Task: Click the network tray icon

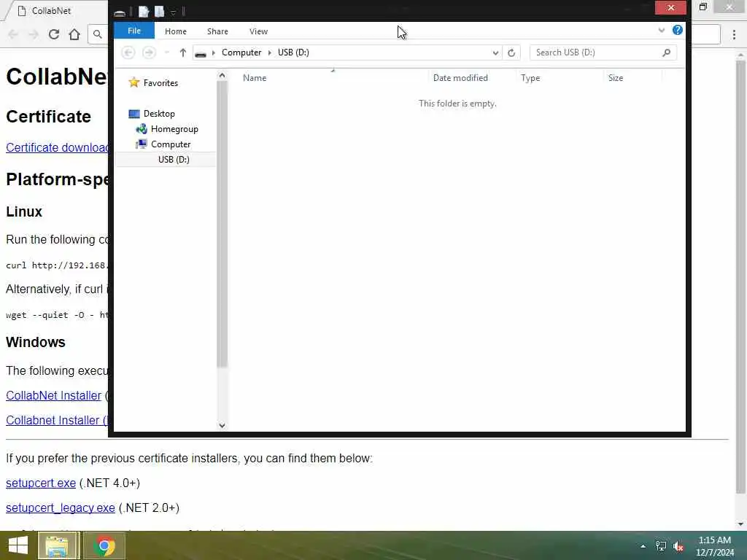Action: pyautogui.click(x=661, y=546)
